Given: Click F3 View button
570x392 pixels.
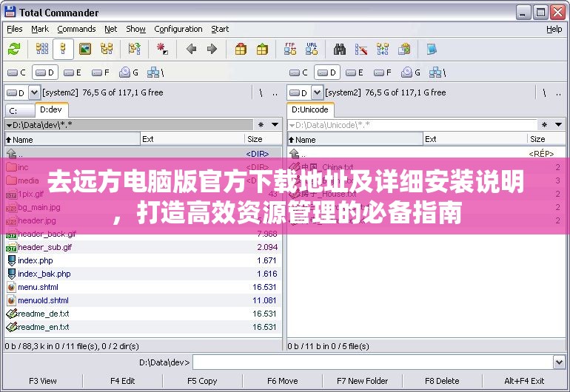Looking at the screenshot, I should 43,381.
